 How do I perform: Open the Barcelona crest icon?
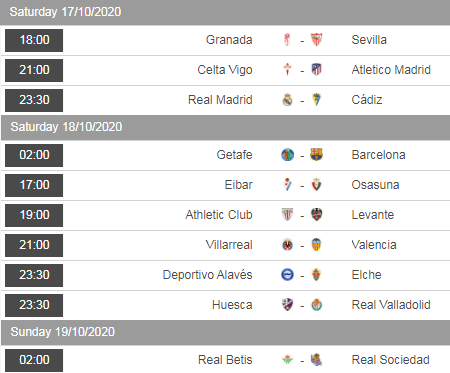(x=316, y=155)
